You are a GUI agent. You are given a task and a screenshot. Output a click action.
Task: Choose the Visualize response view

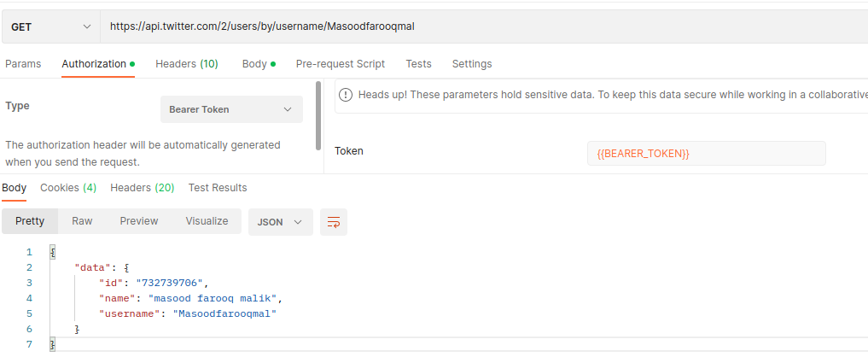[207, 221]
